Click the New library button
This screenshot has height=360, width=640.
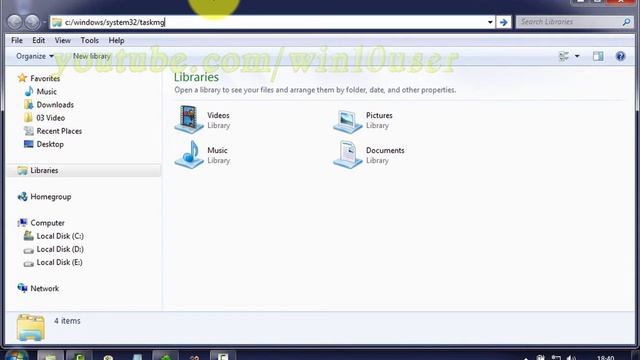click(x=91, y=56)
